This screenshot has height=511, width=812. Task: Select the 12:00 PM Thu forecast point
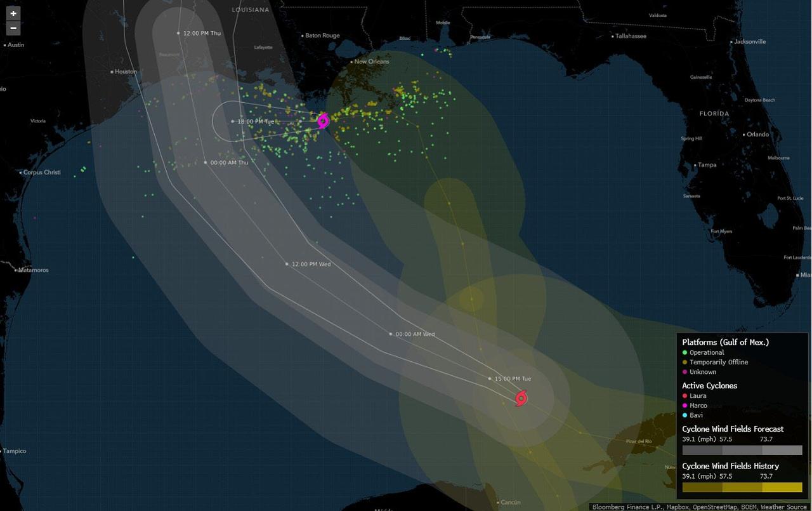click(x=179, y=33)
